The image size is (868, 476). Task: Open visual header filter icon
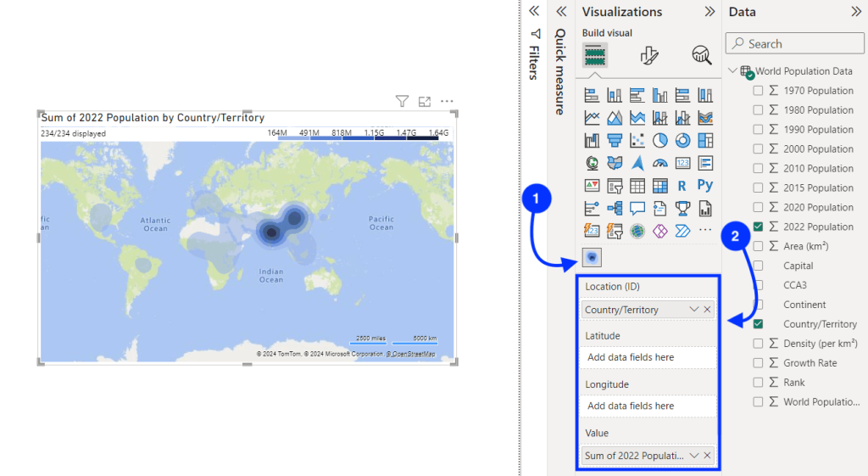pyautogui.click(x=402, y=101)
